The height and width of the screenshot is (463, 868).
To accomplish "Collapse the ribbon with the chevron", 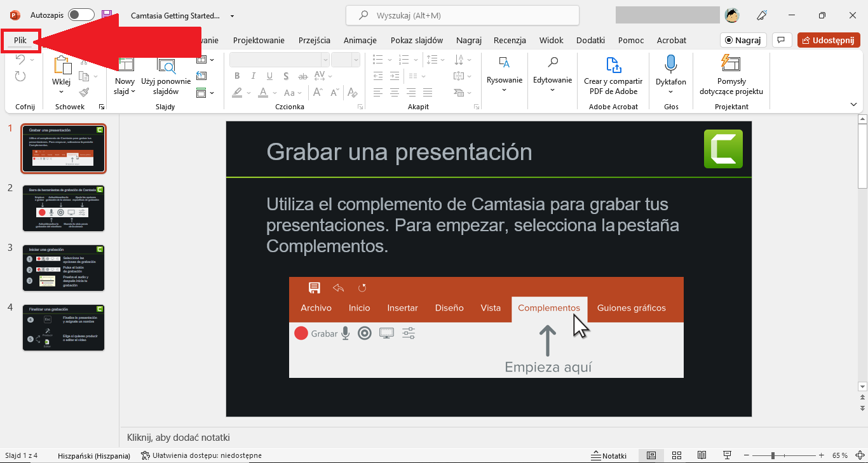I will 853,104.
